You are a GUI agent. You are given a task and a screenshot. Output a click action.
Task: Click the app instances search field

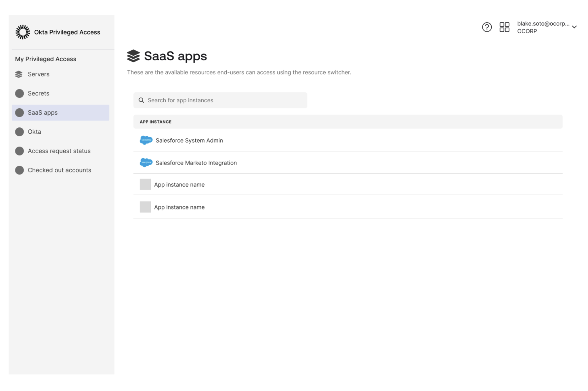(x=220, y=100)
